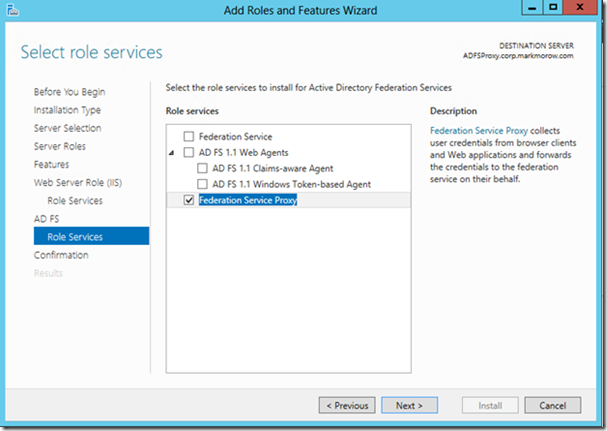
Task: Select the Server Roles step
Action: pyautogui.click(x=60, y=146)
